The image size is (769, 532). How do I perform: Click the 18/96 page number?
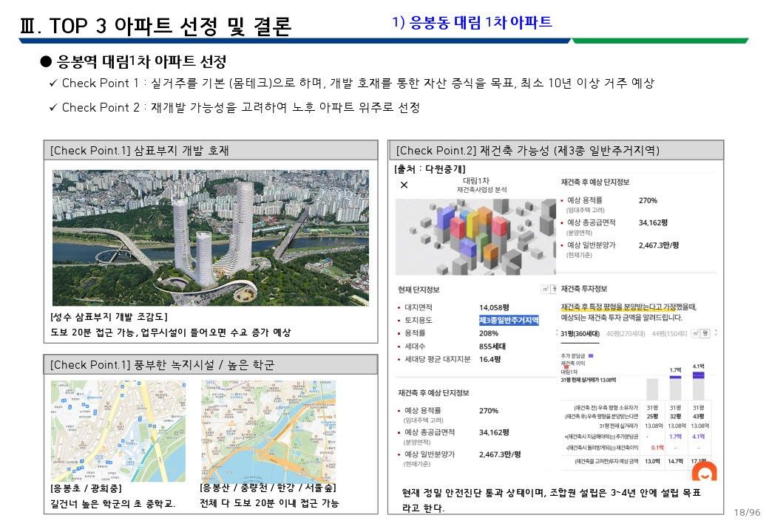click(x=747, y=512)
